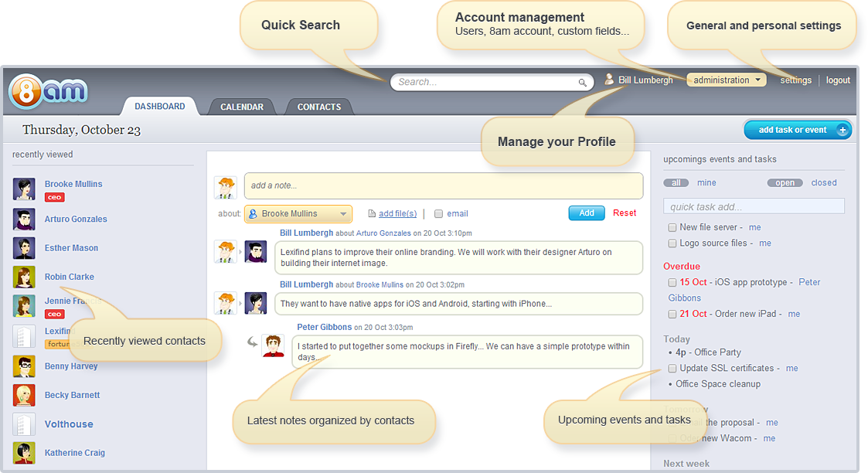Screen dimensions: 868x473
Task: Open the CONTACTS tab
Action: coord(318,107)
